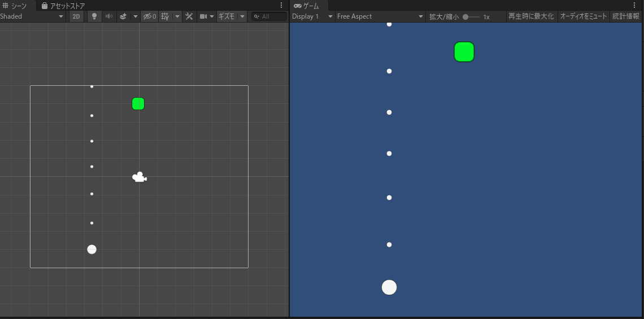Open the Display 1 dropdown
644x319 pixels.
(x=312, y=16)
